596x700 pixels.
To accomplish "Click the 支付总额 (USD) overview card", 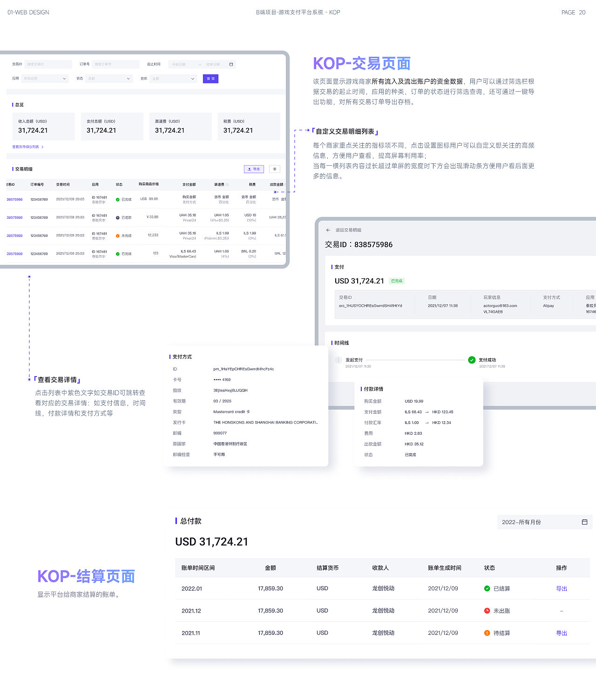I will click(x=112, y=127).
